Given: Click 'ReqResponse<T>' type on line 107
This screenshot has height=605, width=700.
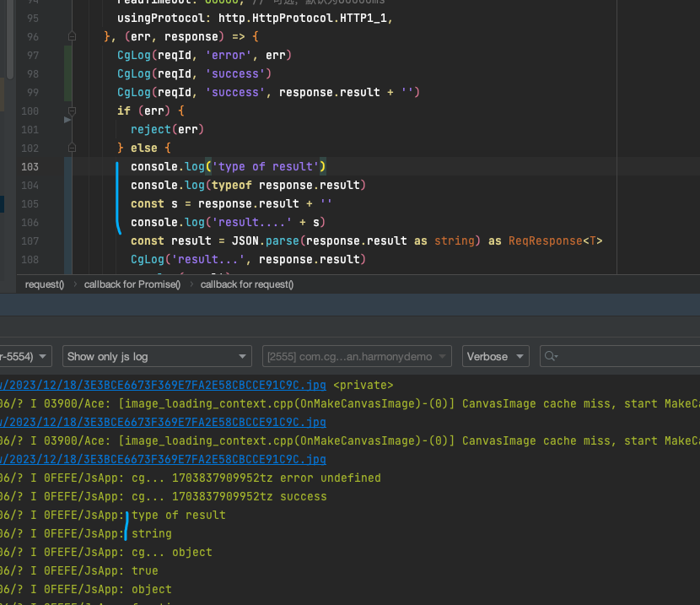Looking at the screenshot, I should 555,241.
